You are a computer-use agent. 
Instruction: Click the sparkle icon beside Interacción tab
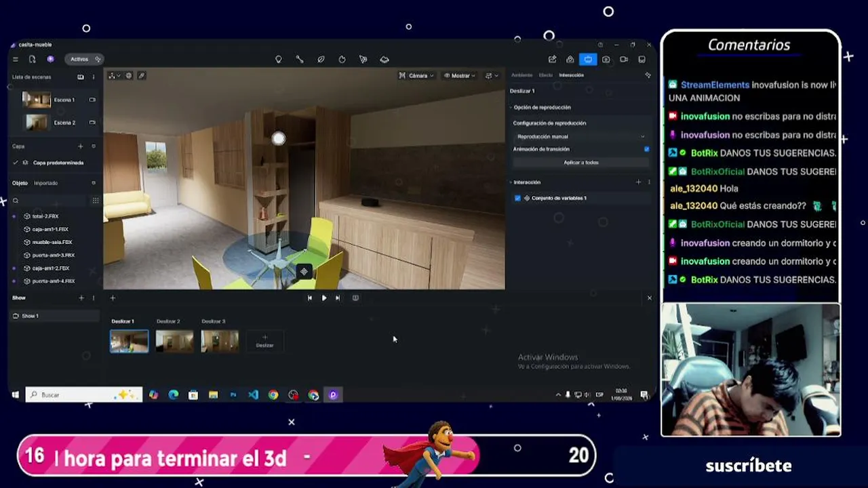pyautogui.click(x=648, y=75)
